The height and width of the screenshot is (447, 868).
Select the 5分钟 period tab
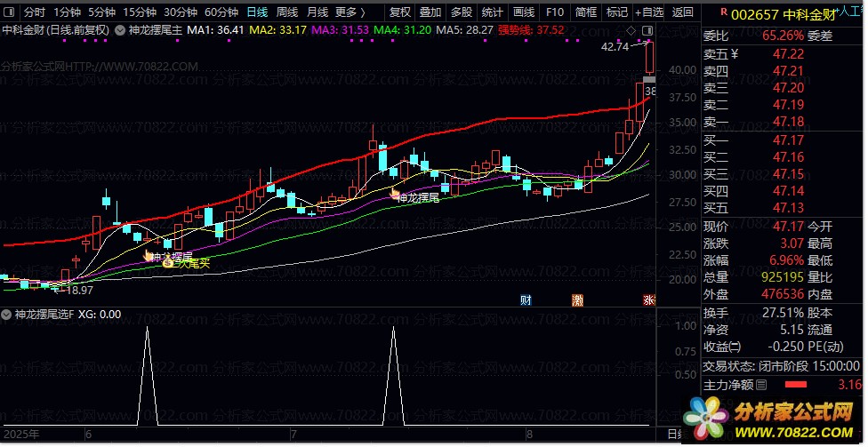[102, 12]
